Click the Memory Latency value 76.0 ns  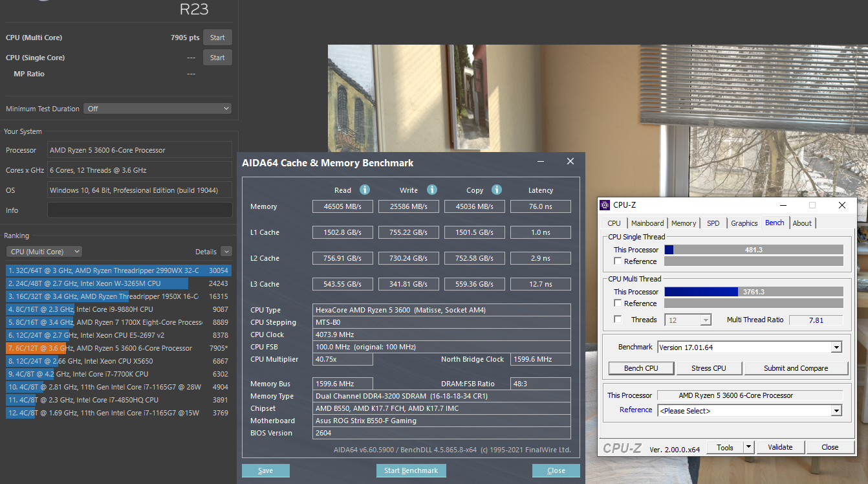tap(541, 206)
